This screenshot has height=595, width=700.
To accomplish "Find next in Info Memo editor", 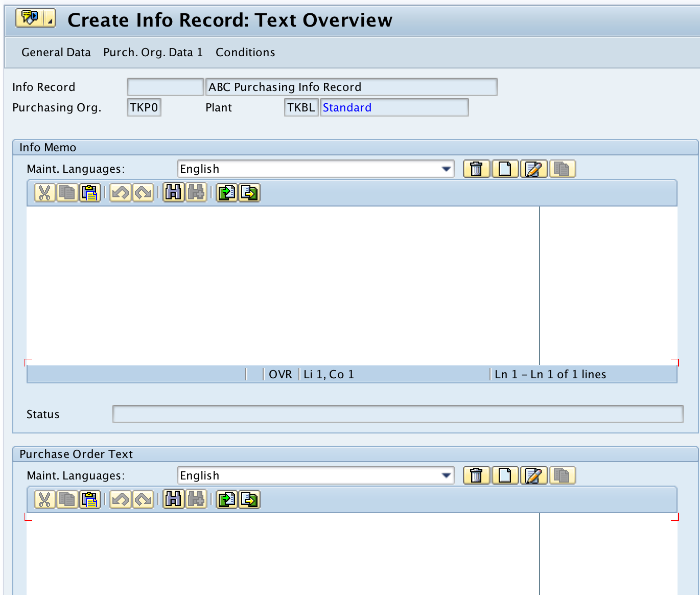I will pyautogui.click(x=196, y=193).
